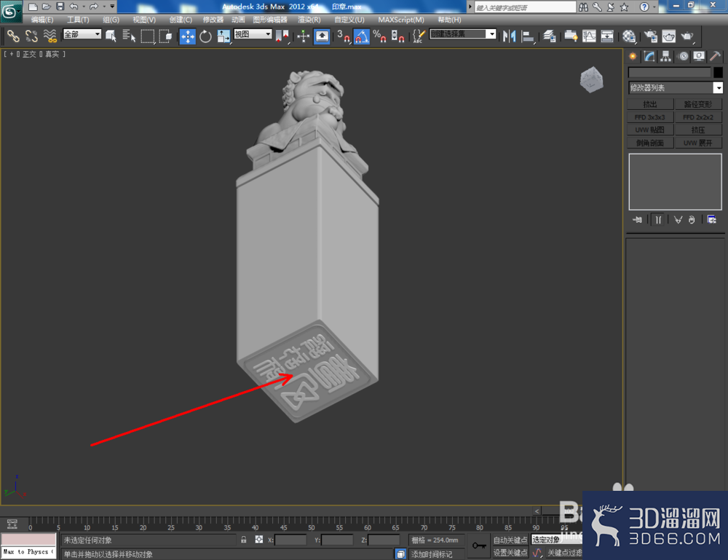
Task: Open the Schematic View
Action: 607,36
